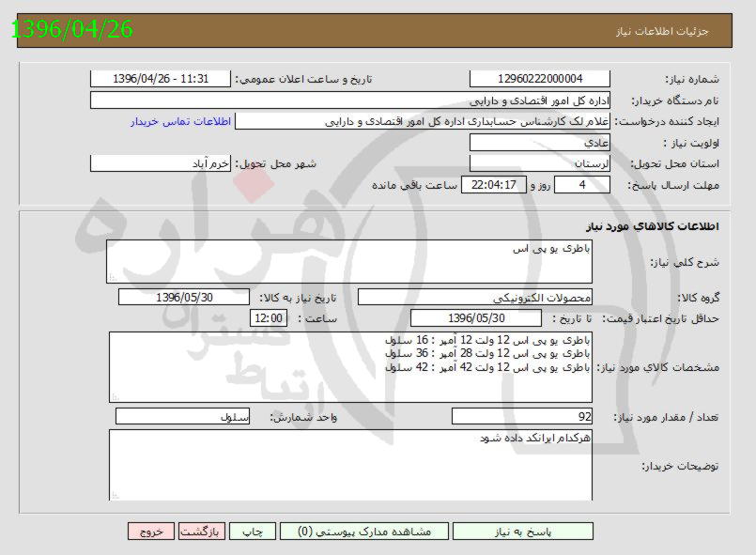
Task: Select the تاریخ نیاز به کالا date field
Action: click(x=184, y=298)
